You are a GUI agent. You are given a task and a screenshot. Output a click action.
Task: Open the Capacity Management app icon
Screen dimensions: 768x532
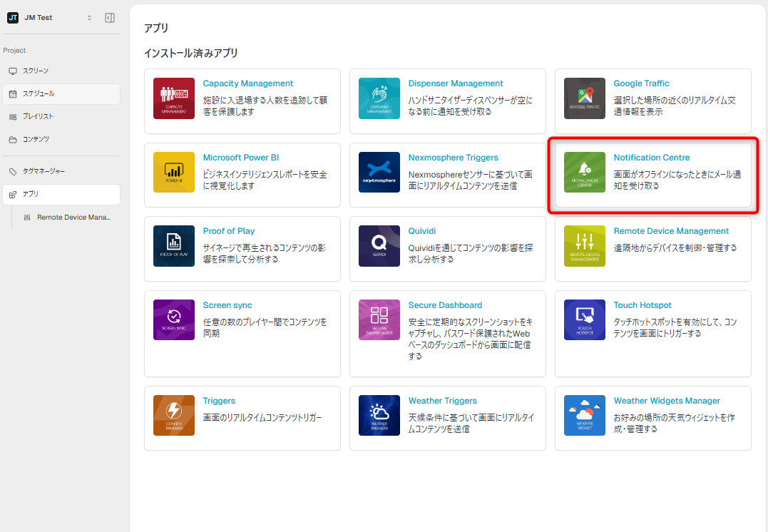pos(174,98)
